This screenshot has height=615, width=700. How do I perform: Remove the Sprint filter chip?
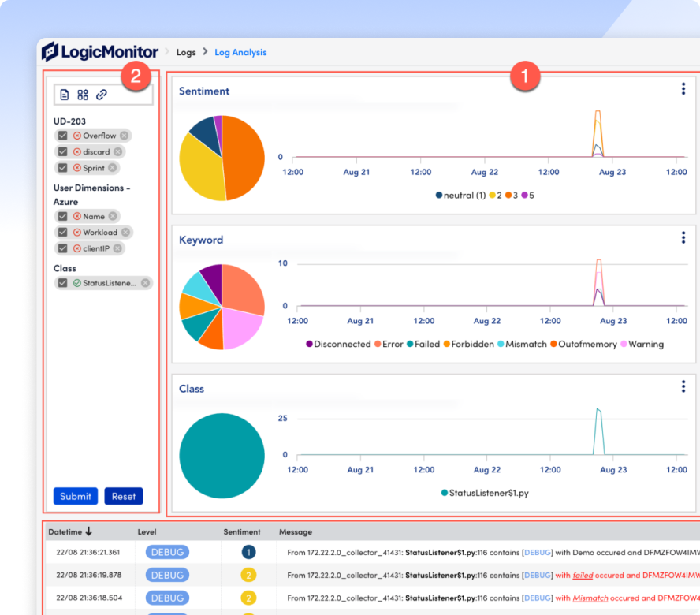113,168
